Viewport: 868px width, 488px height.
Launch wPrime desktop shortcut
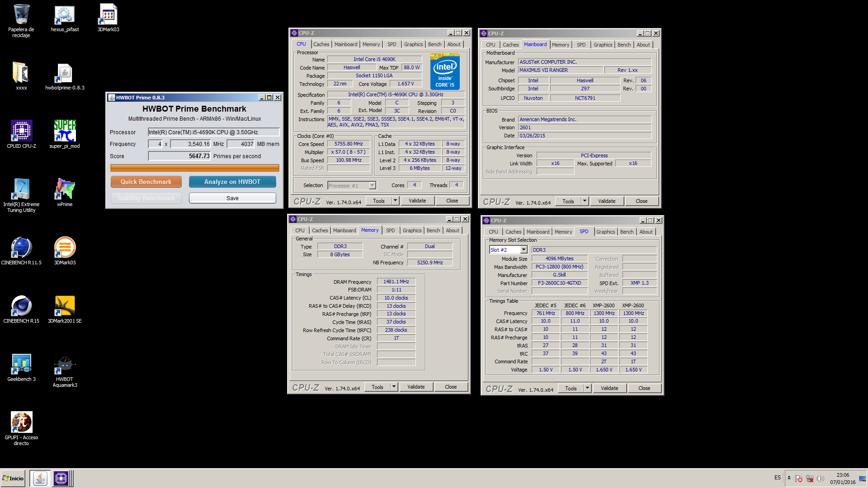(65, 192)
